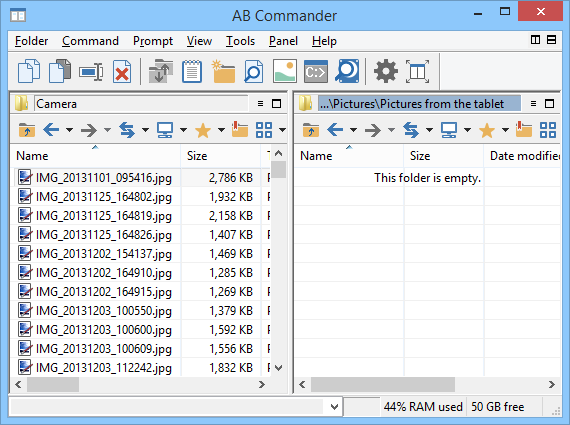Click computer icon in right panel
This screenshot has width=570, height=425.
[x=449, y=130]
